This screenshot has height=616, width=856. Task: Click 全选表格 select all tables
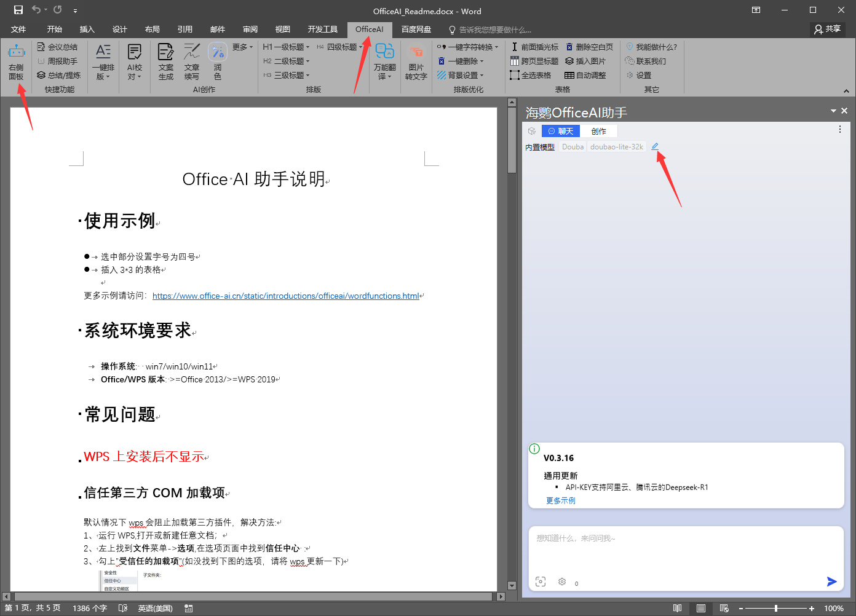(x=531, y=75)
